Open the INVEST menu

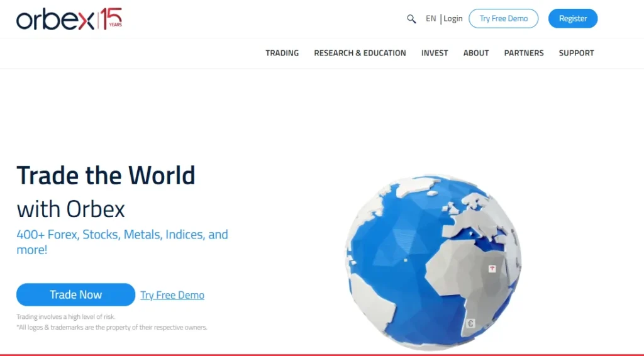435,53
